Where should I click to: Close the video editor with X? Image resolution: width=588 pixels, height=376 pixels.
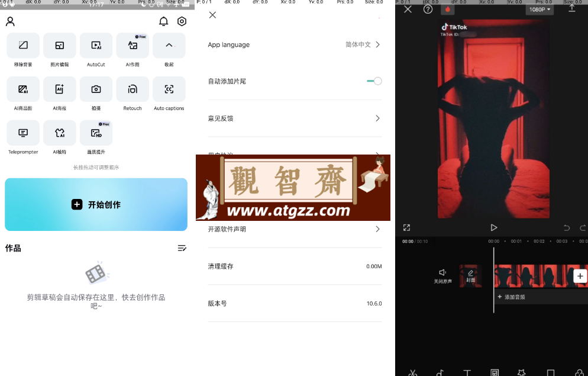click(408, 9)
